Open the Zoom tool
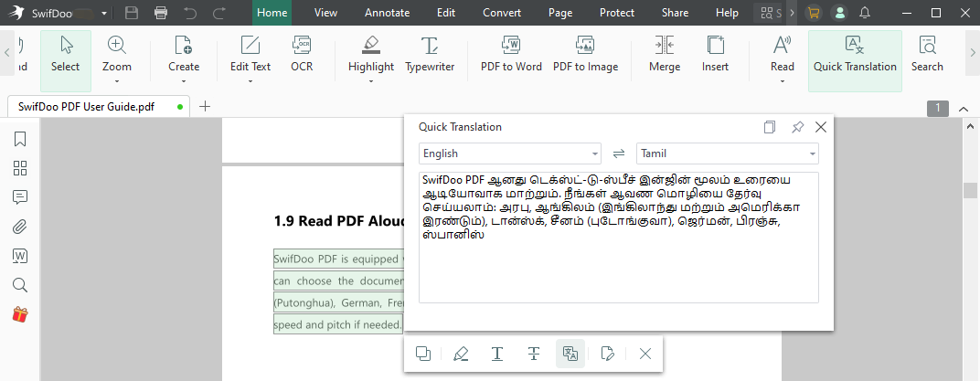 (x=117, y=54)
